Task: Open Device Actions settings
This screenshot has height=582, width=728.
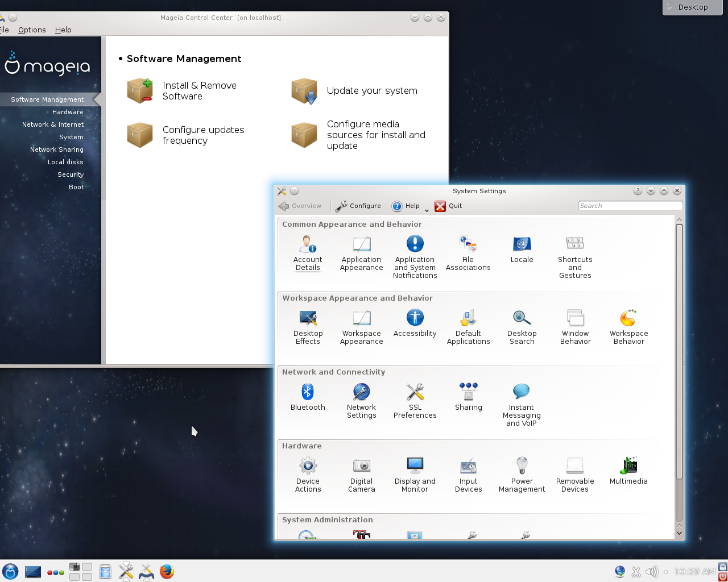Action: pyautogui.click(x=308, y=475)
